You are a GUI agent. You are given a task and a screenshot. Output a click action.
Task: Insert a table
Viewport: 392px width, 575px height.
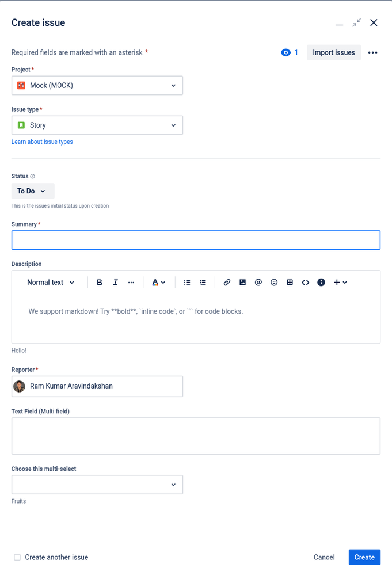tap(290, 283)
